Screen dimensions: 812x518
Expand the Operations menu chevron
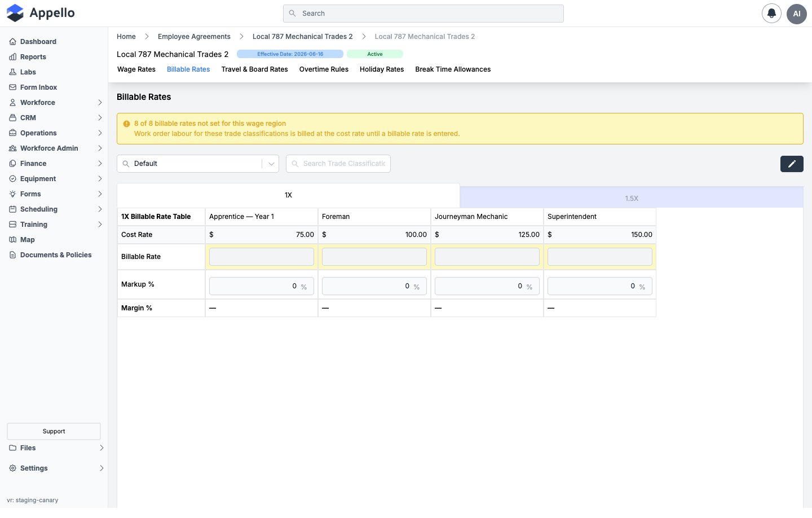[100, 133]
